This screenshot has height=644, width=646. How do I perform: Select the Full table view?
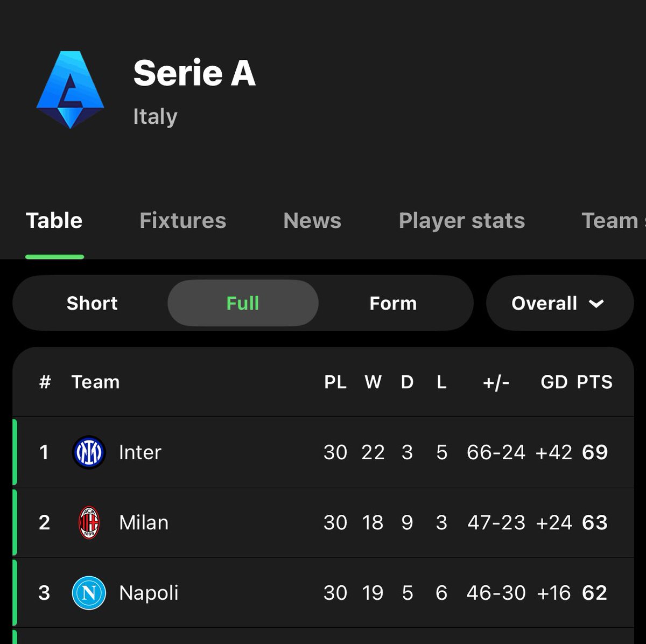(243, 303)
